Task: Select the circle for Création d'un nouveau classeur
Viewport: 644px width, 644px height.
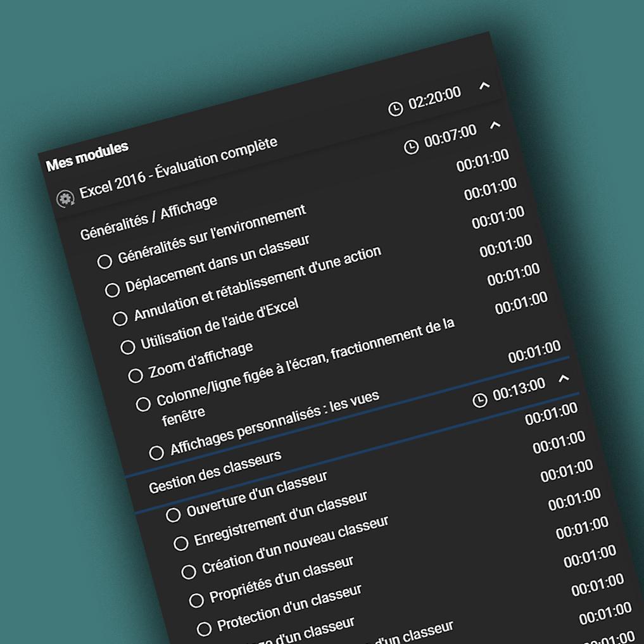Action: pyautogui.click(x=189, y=572)
